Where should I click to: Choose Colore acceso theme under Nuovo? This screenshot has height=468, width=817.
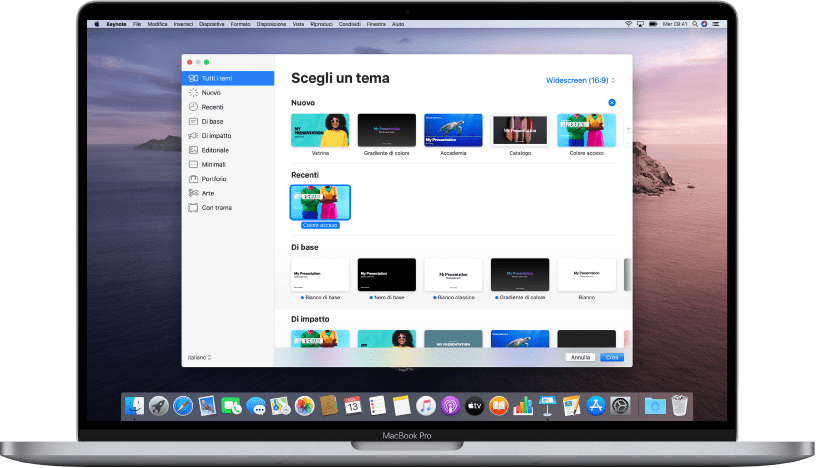587,130
